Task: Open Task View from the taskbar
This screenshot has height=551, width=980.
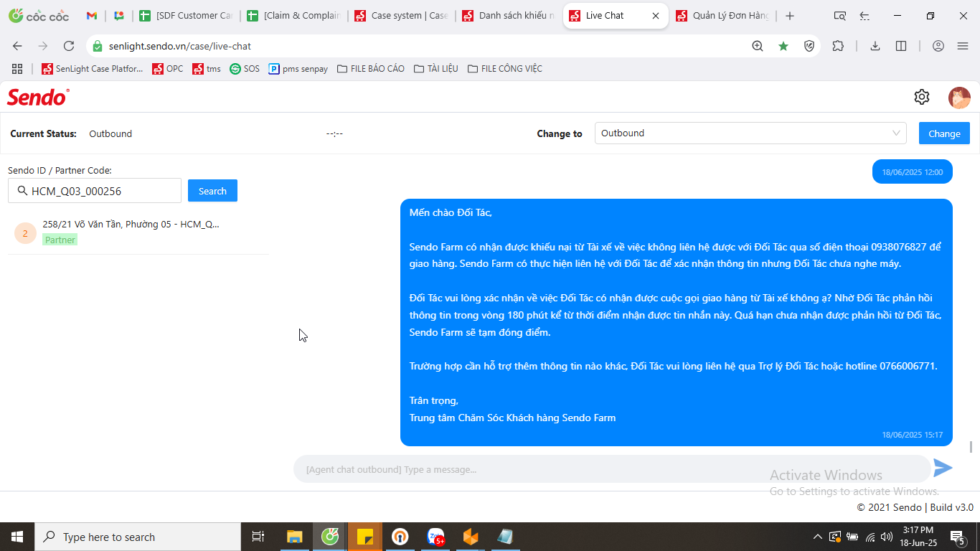Action: [x=258, y=537]
